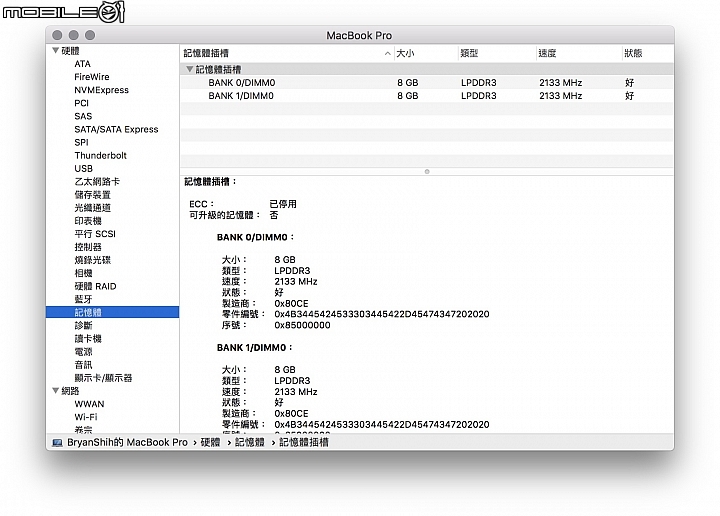Select 硬體 RAID entry
Viewport: 720px width, 516px height.
(96, 286)
